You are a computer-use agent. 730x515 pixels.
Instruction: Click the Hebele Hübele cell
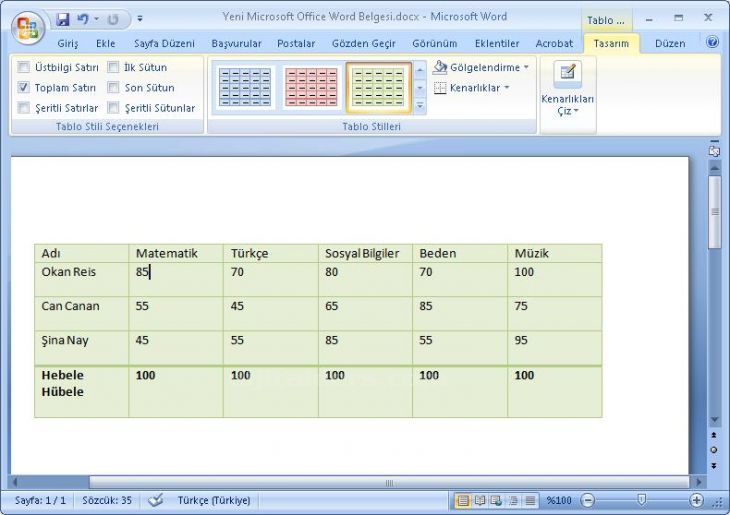81,392
